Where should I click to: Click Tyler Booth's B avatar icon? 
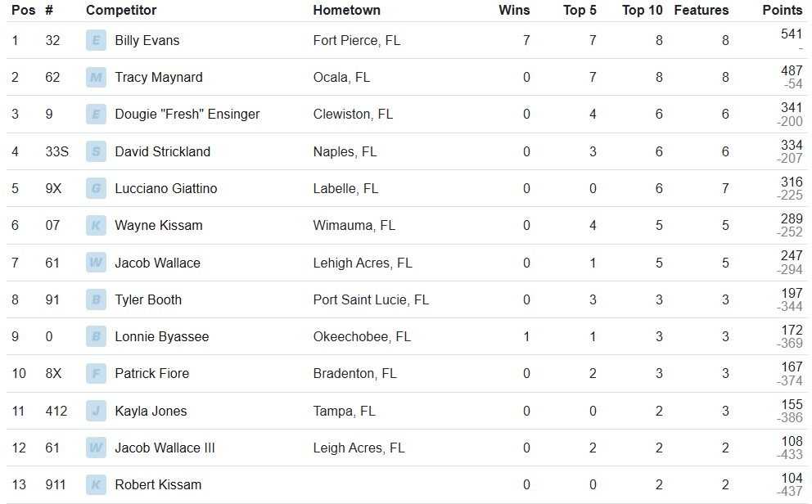tap(96, 299)
